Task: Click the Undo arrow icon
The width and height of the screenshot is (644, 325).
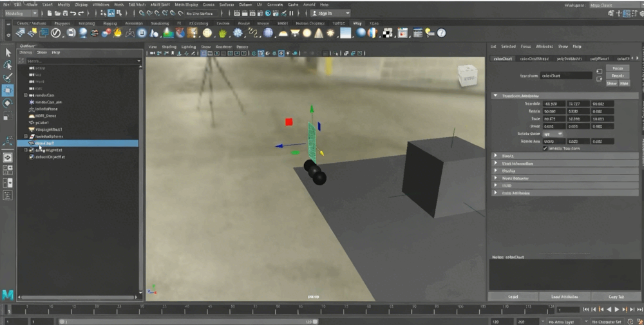Action: (73, 13)
